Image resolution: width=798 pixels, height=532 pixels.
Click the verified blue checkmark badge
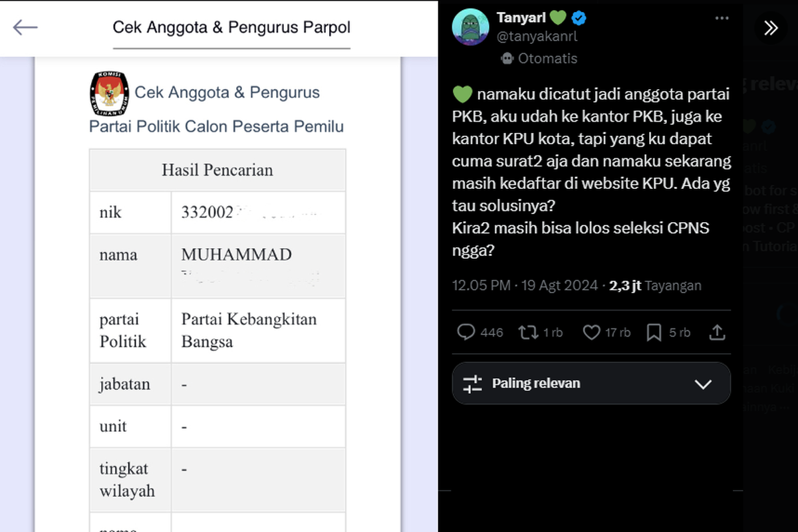[x=579, y=18]
